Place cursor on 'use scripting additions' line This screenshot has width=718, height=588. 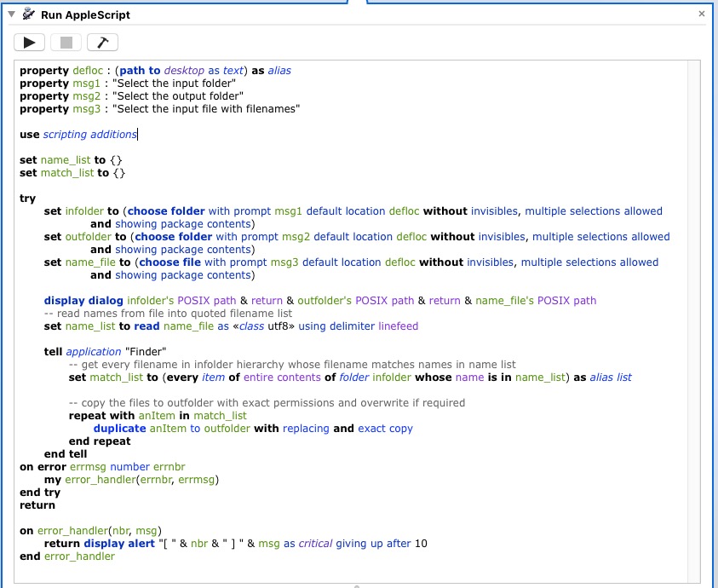pos(78,135)
